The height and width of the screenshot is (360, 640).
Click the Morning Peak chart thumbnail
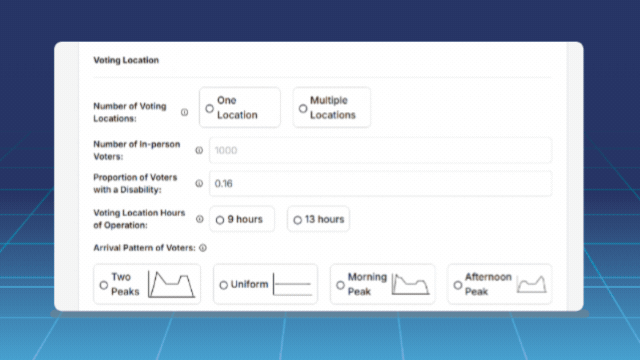(410, 284)
